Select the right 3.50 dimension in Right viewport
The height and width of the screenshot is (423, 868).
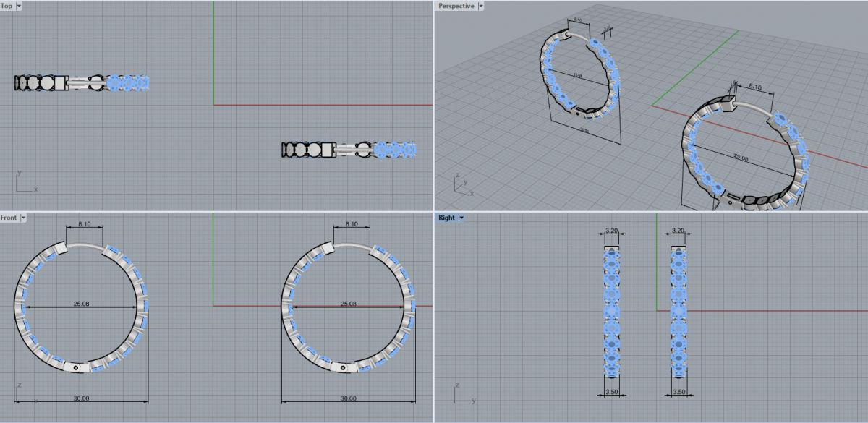[678, 392]
